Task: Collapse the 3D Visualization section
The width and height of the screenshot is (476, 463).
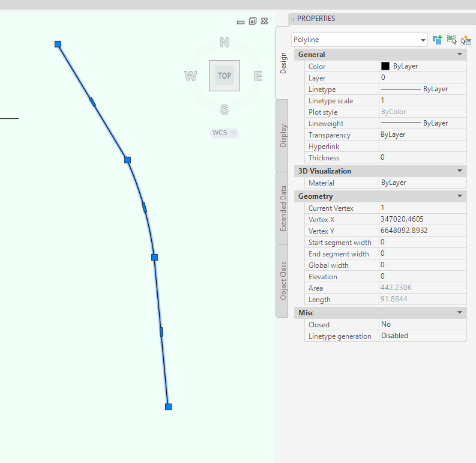Action: (460, 171)
